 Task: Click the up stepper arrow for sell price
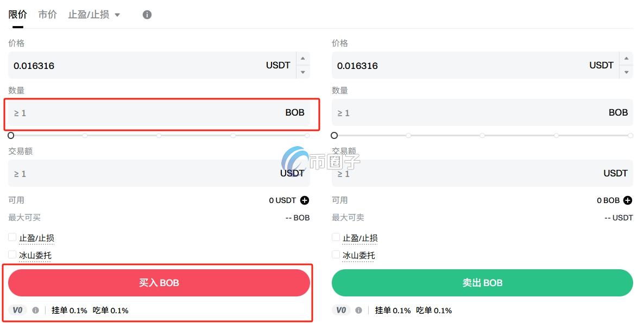coord(626,59)
